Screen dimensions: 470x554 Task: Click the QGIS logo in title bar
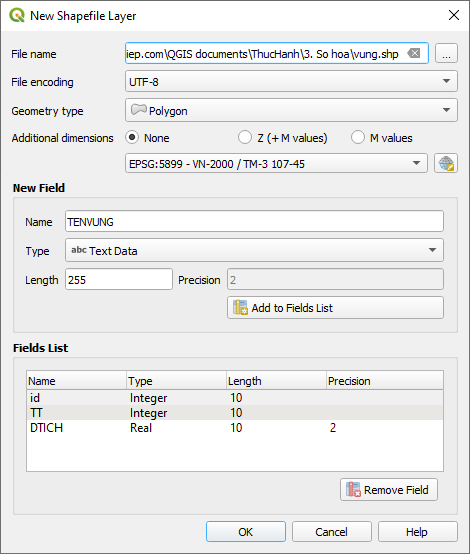pyautogui.click(x=17, y=16)
